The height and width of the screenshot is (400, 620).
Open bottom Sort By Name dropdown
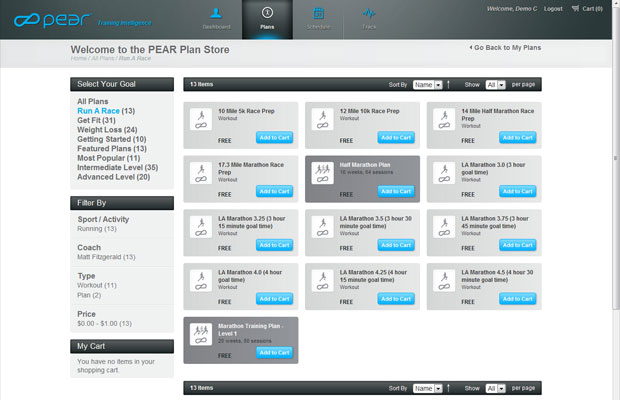[427, 389]
